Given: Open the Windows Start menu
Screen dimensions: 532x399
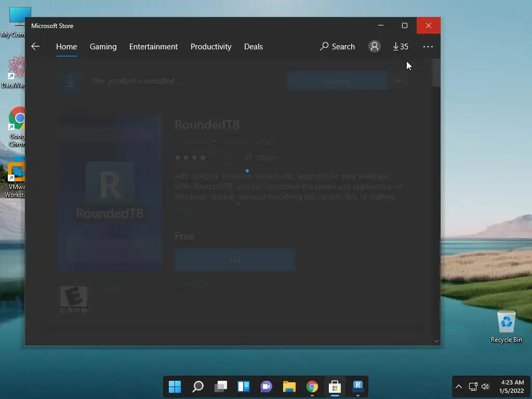Looking at the screenshot, I should coord(175,387).
